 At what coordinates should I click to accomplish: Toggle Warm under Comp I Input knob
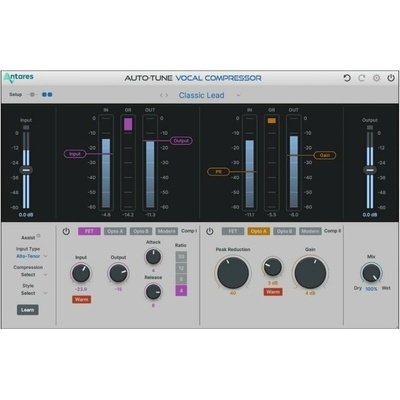click(81, 299)
